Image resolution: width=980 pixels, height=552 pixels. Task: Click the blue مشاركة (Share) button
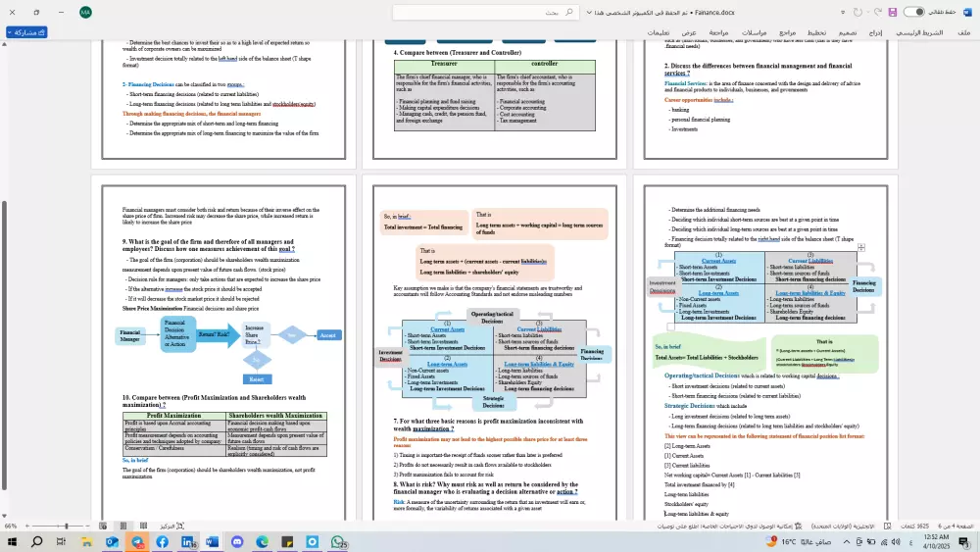click(26, 32)
